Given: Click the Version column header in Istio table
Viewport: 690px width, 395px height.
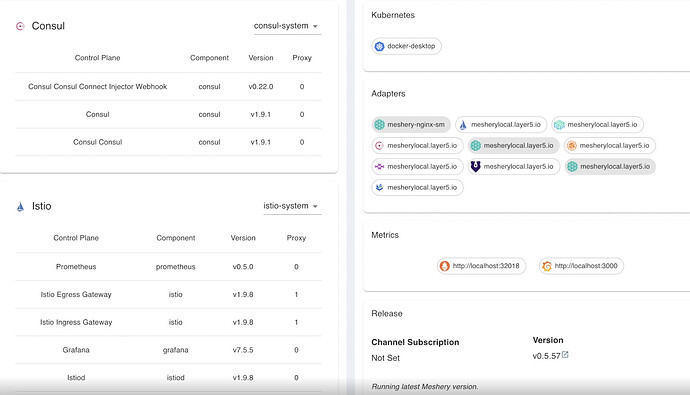Looking at the screenshot, I should tap(243, 238).
